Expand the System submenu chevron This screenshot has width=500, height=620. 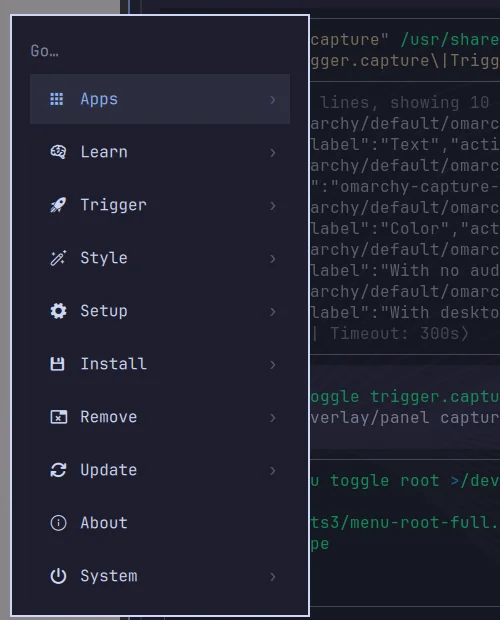[272, 577]
